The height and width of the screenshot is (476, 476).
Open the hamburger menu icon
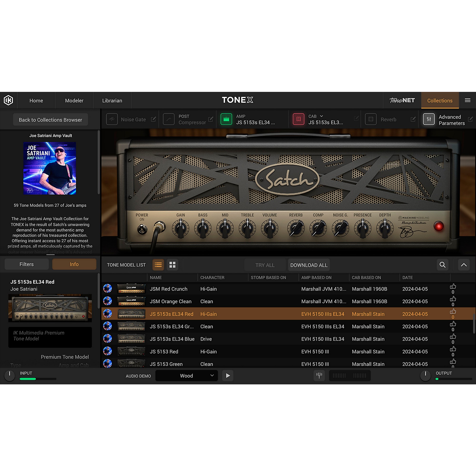(467, 100)
